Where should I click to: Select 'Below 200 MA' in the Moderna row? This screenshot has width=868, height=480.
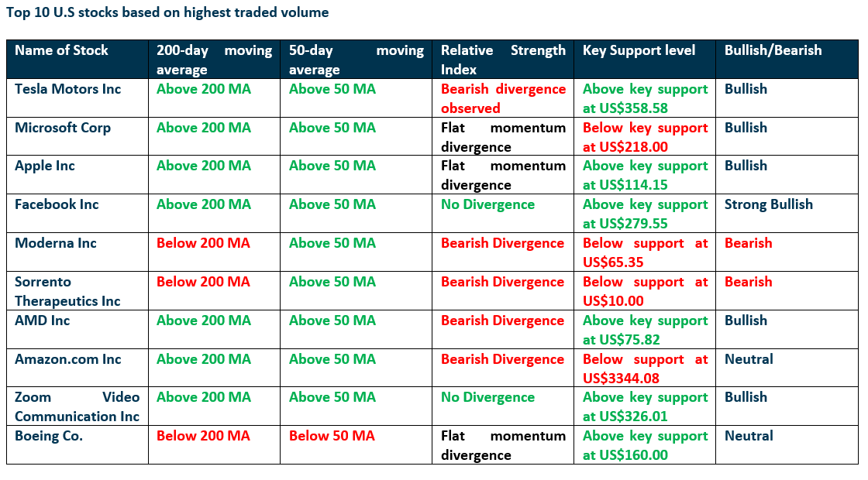203,243
